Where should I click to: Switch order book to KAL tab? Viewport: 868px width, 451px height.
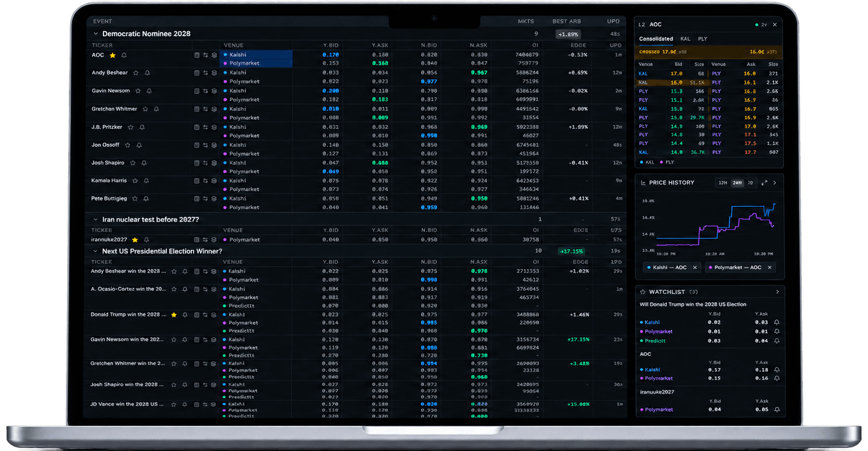point(685,39)
